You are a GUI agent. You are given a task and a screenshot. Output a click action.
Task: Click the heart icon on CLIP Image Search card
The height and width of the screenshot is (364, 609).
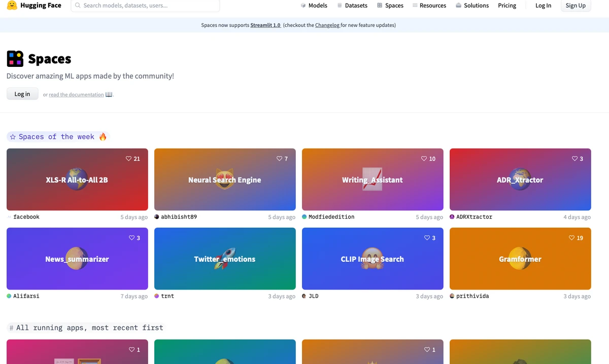click(427, 238)
